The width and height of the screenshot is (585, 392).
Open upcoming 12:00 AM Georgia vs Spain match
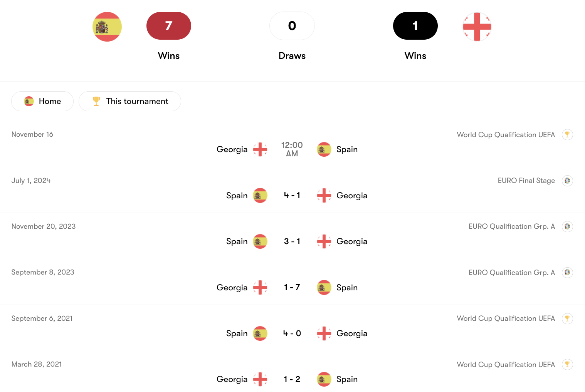click(292, 149)
